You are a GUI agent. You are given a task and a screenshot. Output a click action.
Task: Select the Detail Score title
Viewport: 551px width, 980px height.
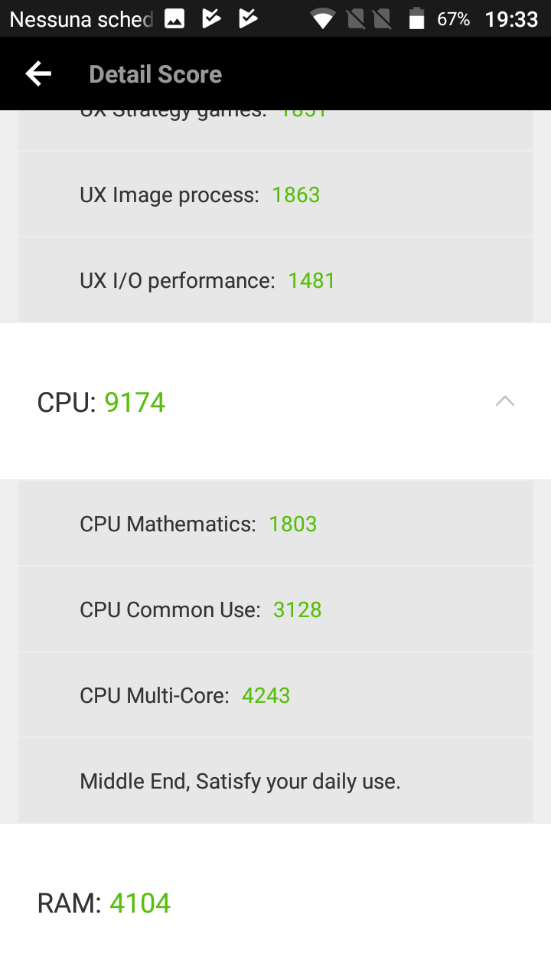click(x=155, y=74)
